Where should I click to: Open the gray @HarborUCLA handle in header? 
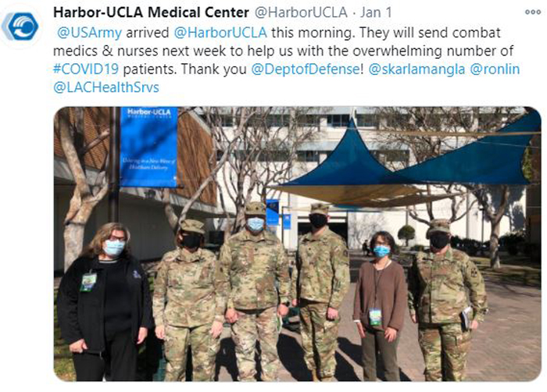(301, 12)
